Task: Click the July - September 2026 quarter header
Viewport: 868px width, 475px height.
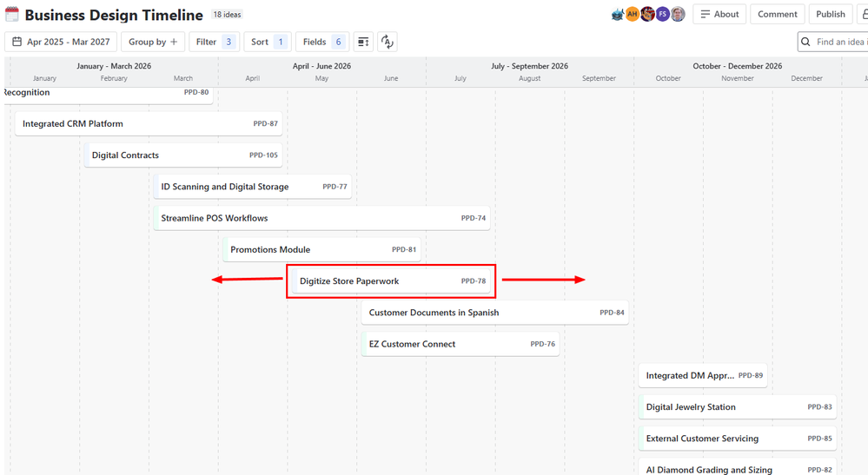Action: pyautogui.click(x=529, y=66)
